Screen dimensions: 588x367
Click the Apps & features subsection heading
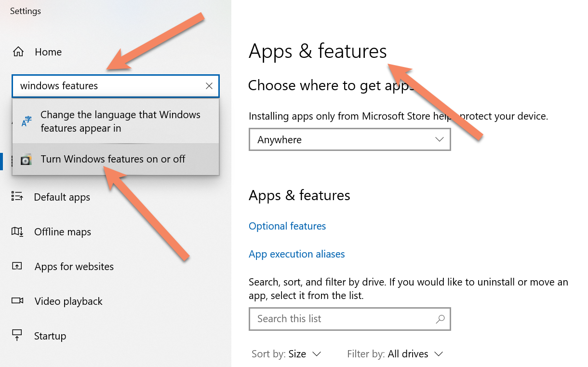(x=299, y=195)
